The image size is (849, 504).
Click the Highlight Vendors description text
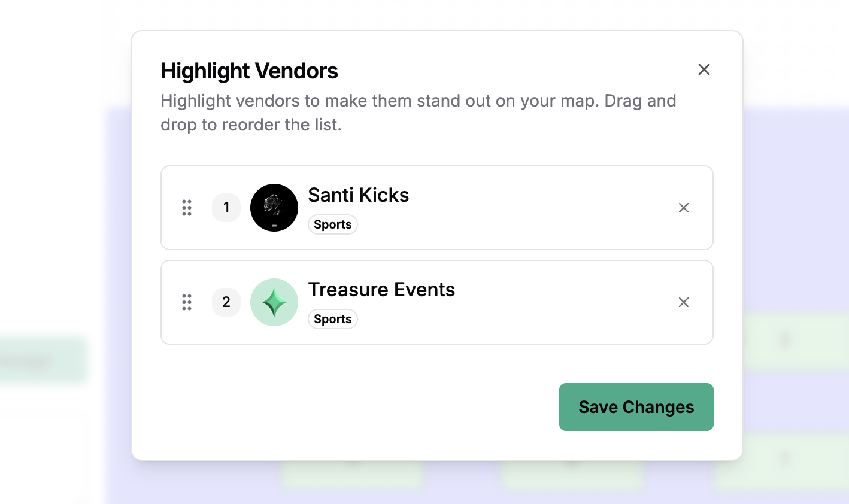[418, 113]
